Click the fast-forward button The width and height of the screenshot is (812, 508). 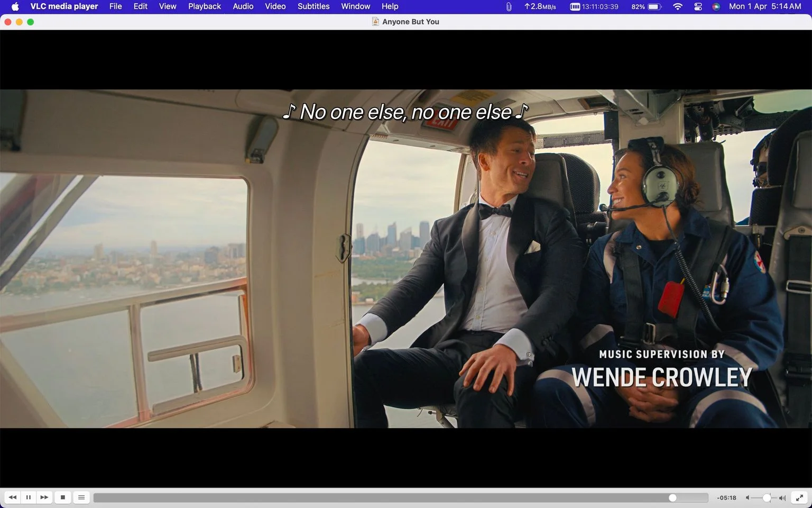[x=44, y=497]
